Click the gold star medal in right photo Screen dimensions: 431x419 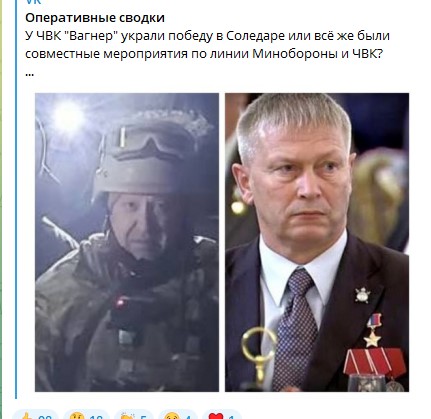point(373,339)
